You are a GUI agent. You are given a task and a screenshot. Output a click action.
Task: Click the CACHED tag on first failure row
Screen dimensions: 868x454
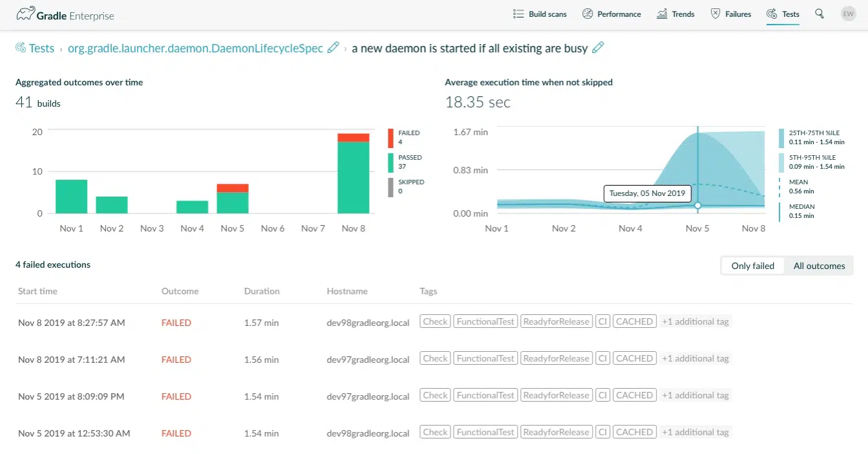(x=634, y=321)
